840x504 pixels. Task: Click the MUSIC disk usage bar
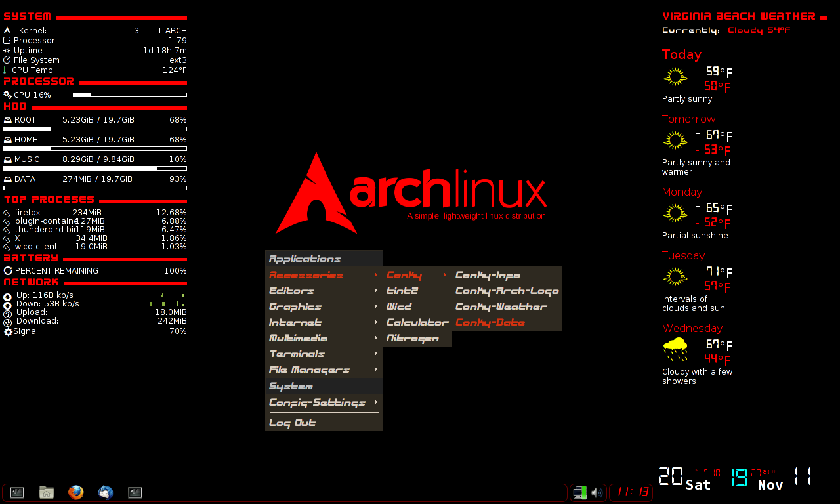[x=95, y=168]
